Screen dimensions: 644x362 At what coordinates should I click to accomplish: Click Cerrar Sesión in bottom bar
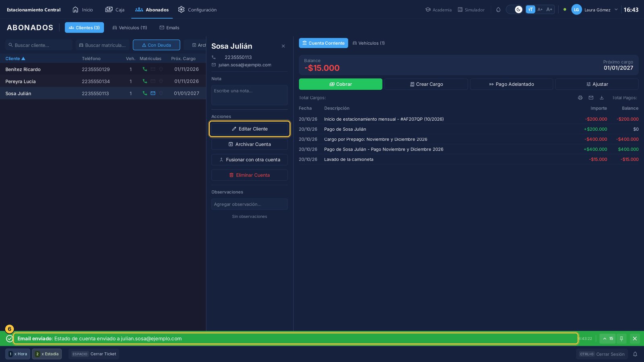click(x=602, y=354)
